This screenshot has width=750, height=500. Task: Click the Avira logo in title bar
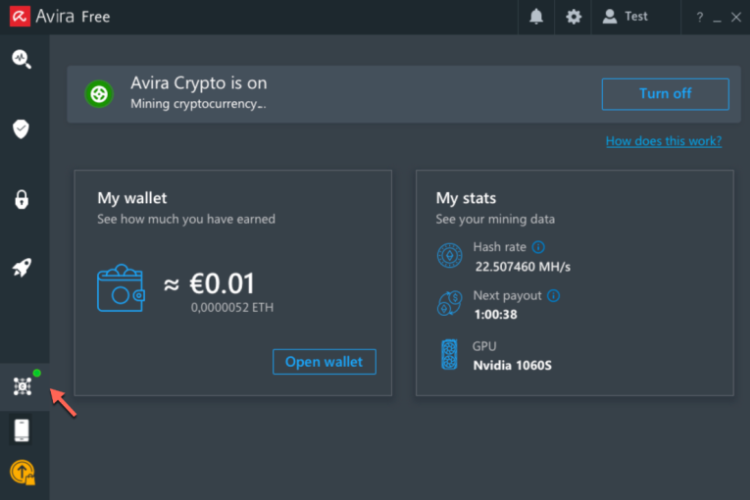(x=19, y=17)
